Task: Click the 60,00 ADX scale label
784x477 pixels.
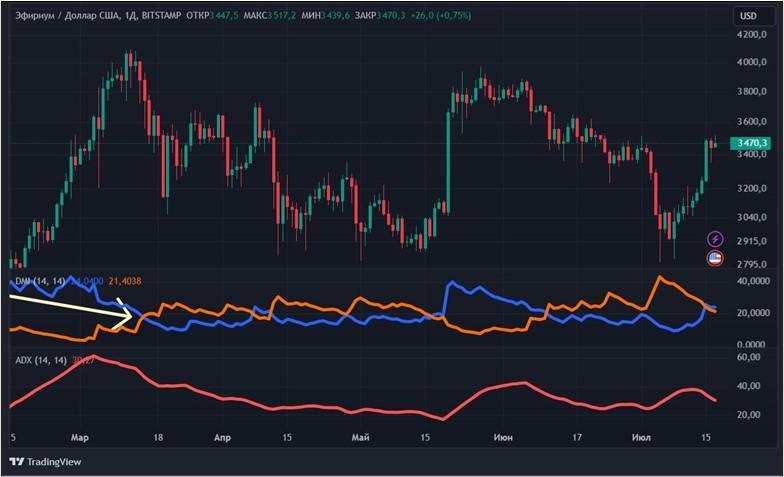Action: click(748, 357)
